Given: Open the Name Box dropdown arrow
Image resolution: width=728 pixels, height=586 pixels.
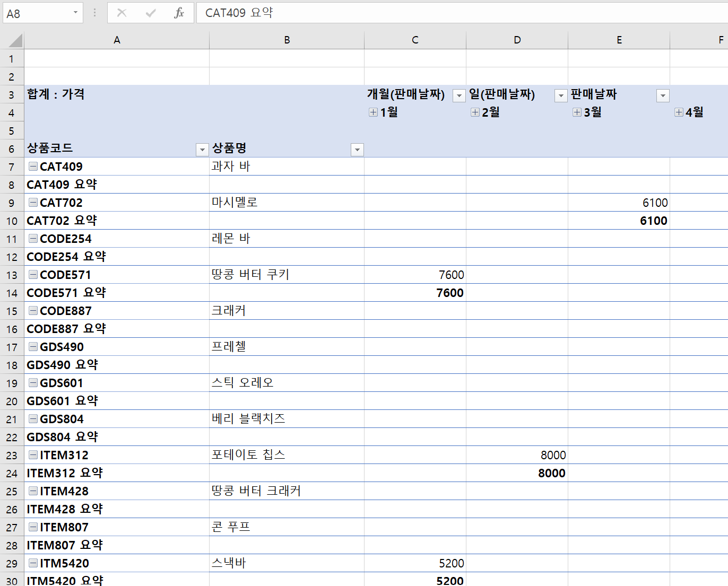Looking at the screenshot, I should 75,13.
